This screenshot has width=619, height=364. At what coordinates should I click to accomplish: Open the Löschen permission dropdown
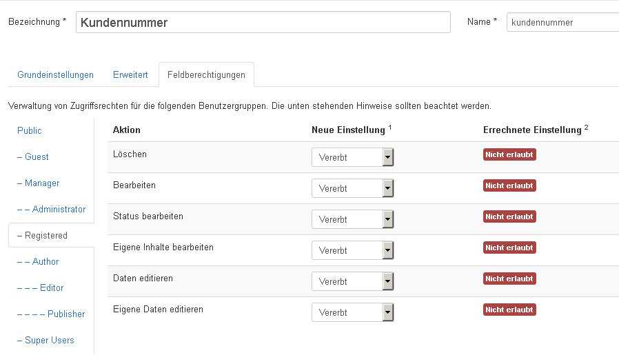click(x=352, y=157)
